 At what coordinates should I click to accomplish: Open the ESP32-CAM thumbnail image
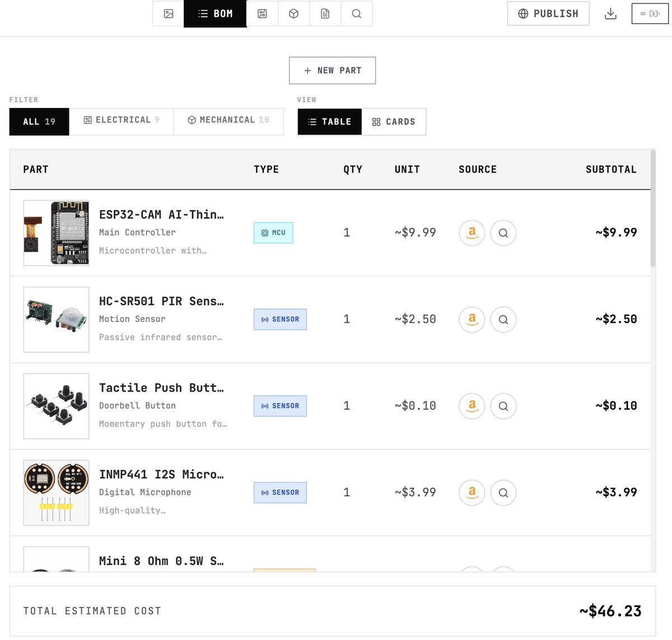pos(56,233)
